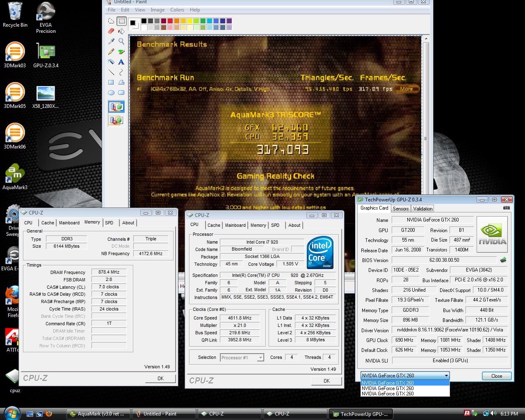525x420 pixels.
Task: Switch to TechPowerUp GPU-Z taskbar button
Action: 361,414
